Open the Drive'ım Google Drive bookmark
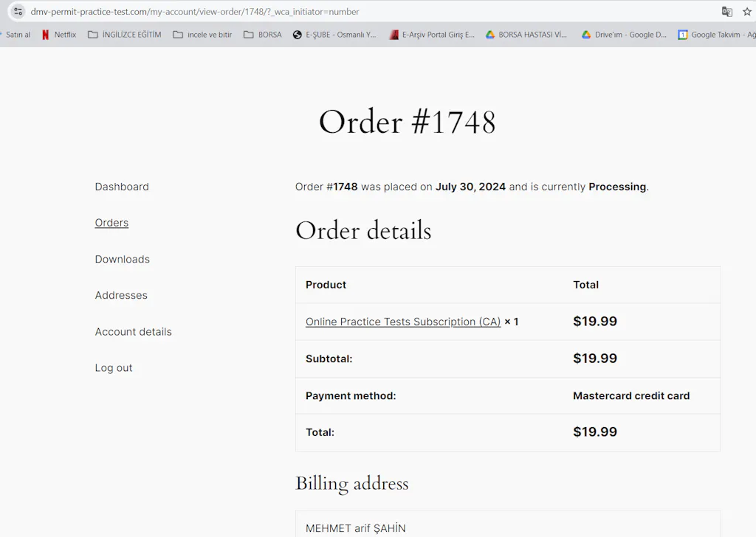 (x=624, y=35)
